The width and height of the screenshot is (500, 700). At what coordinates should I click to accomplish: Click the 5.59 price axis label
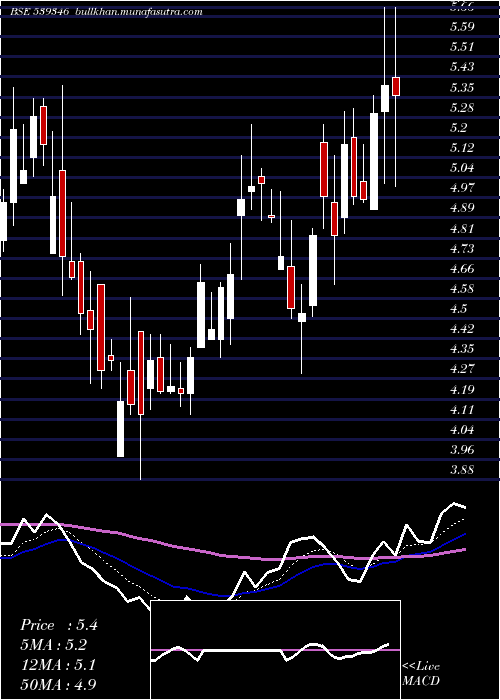point(462,27)
